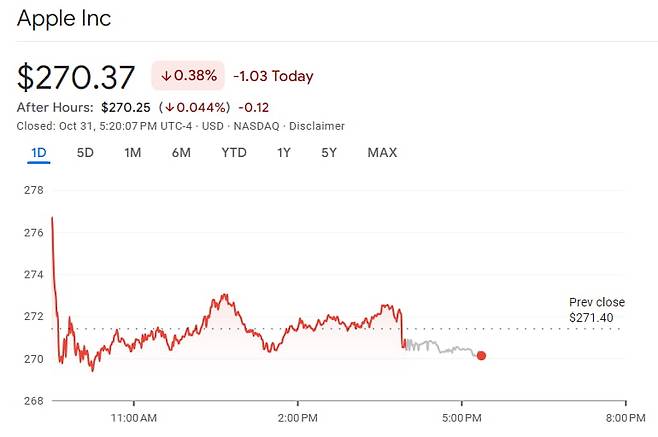
Task: Select the 1D time range tab
Action: [x=39, y=153]
